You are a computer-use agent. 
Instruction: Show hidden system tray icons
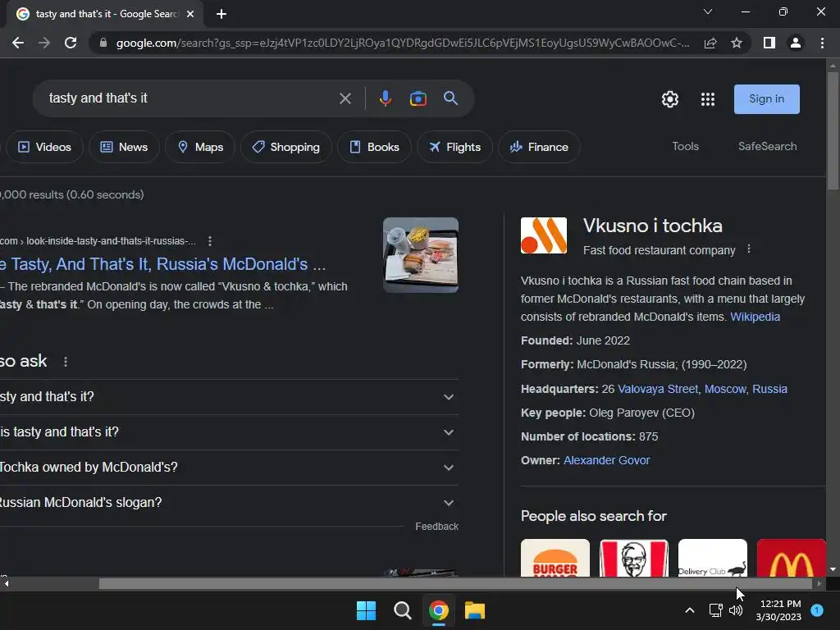tap(690, 610)
